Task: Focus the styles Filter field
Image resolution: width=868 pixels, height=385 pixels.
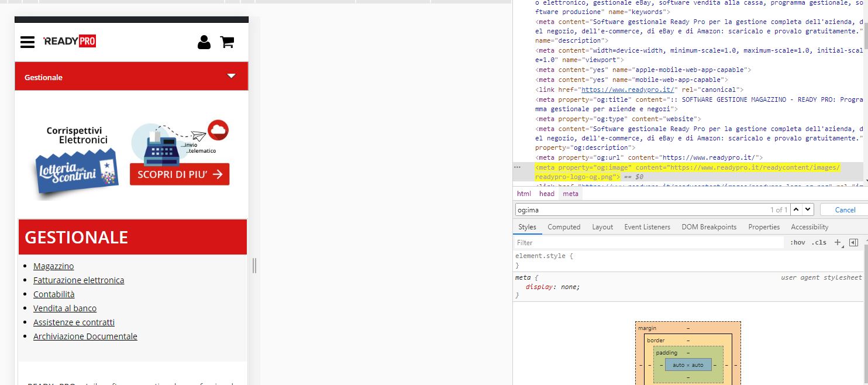Action: click(x=649, y=242)
